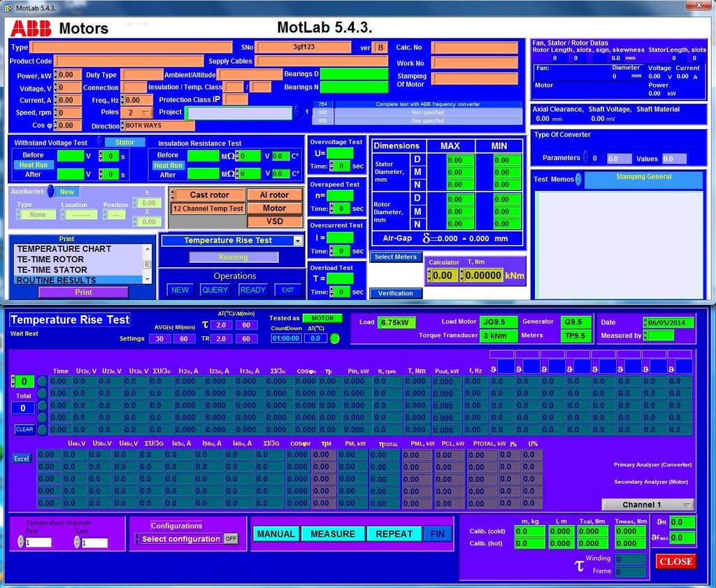Adjust the Overvoltage Test Time stepper

click(x=331, y=166)
